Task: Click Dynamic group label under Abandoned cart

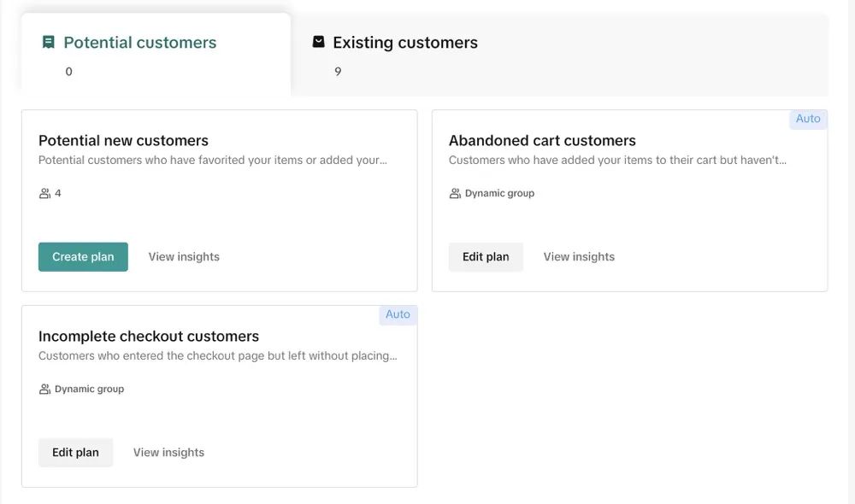Action: (499, 193)
